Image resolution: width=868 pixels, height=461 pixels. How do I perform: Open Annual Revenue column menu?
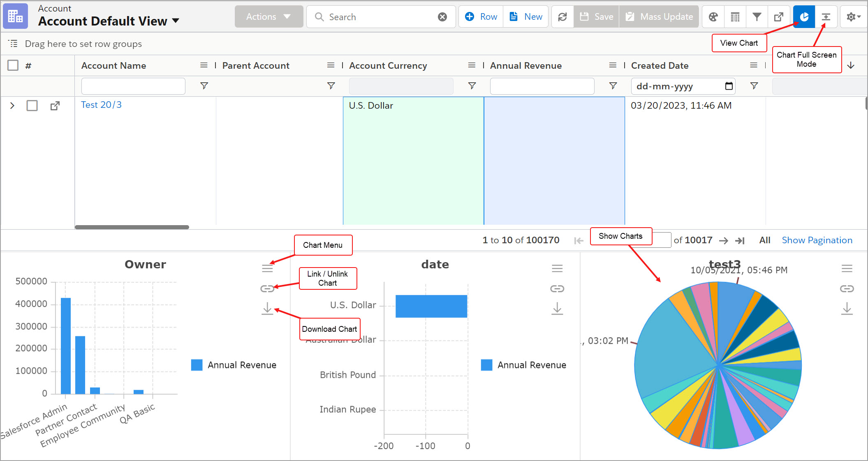click(x=613, y=65)
